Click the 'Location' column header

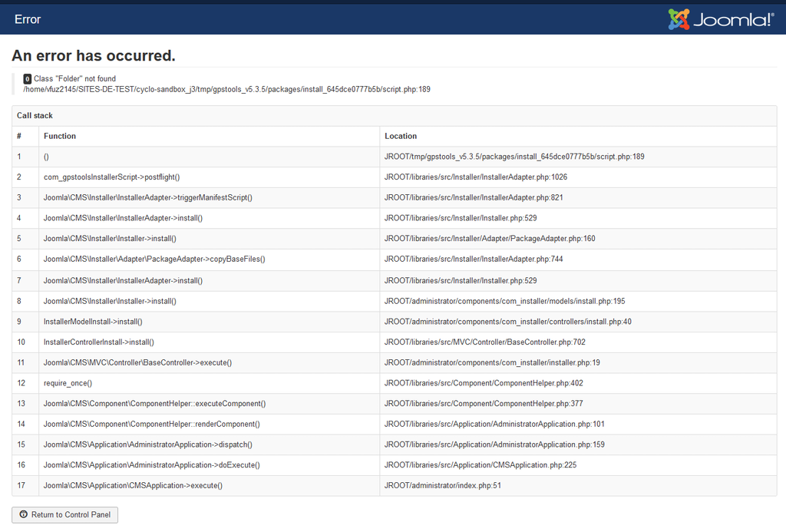click(401, 136)
